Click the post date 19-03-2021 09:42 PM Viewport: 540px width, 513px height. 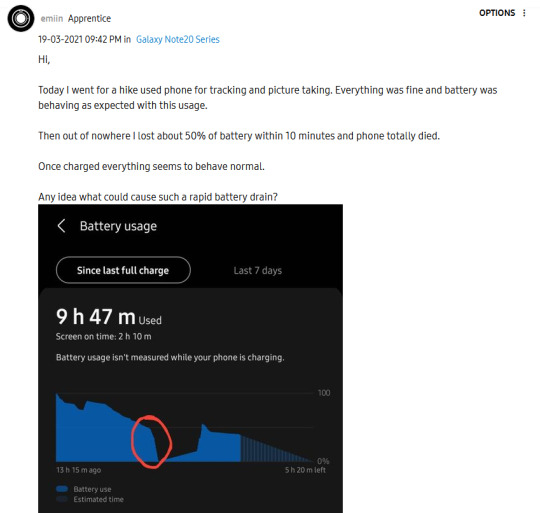(x=80, y=39)
